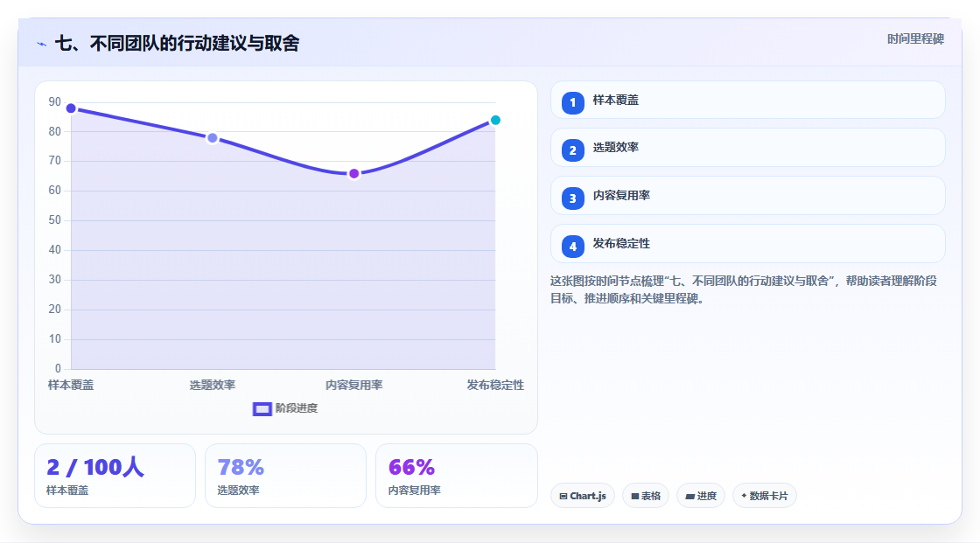This screenshot has height=543, width=980.
Task: Click the 表格 tag chip
Action: 646,496
